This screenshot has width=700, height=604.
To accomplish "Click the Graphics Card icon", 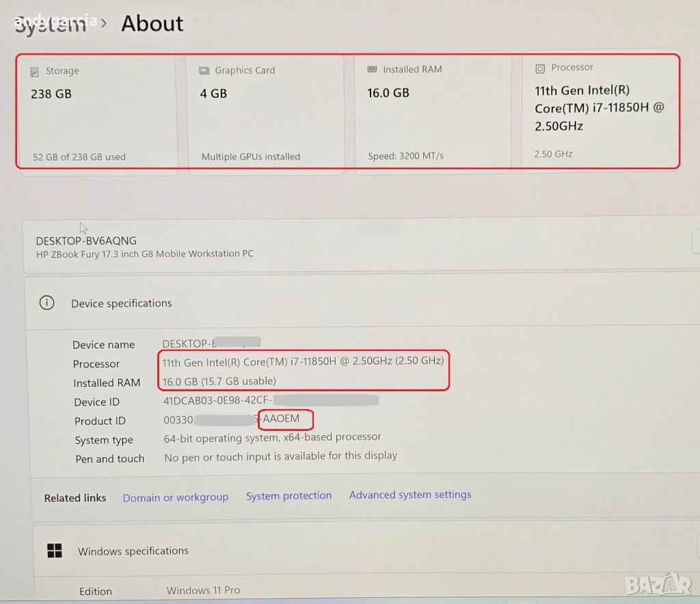I will click(x=204, y=70).
